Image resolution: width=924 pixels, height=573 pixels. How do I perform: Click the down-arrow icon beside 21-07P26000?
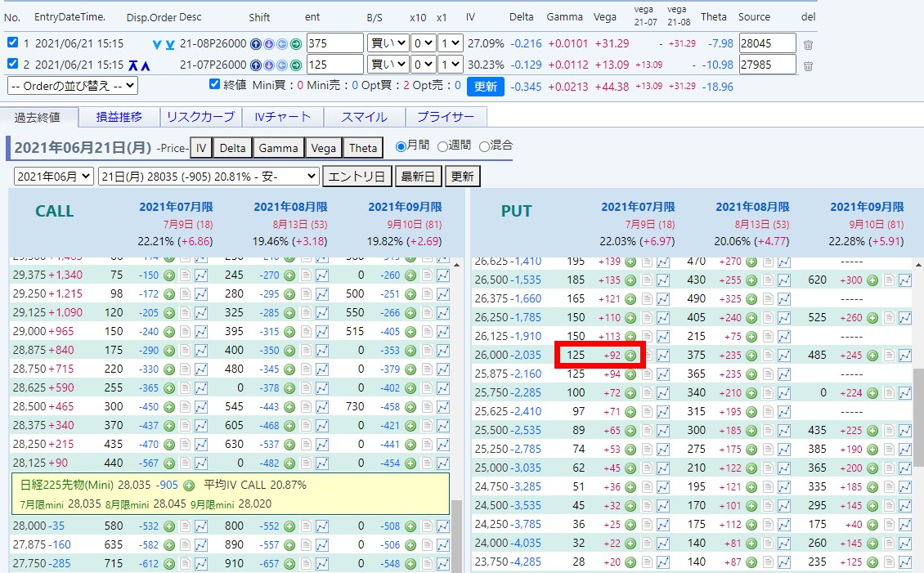coord(269,65)
